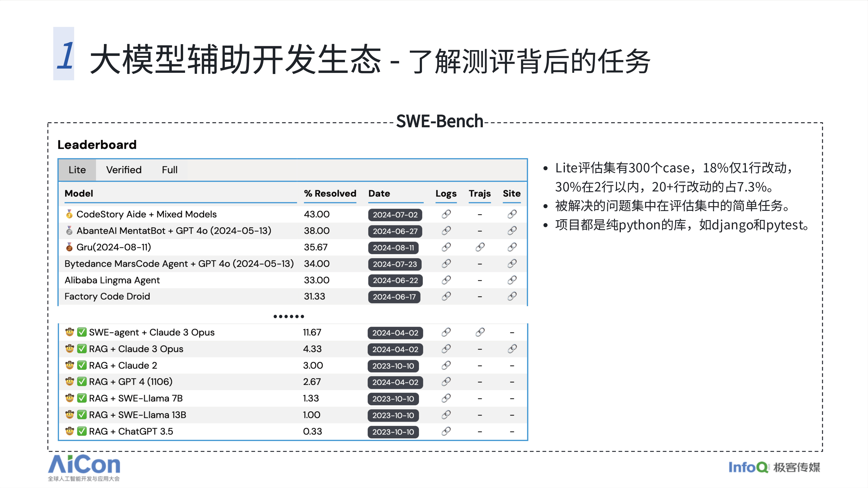Click the 2024-06-27 date badge
Image resolution: width=868 pixels, height=488 pixels.
click(395, 231)
